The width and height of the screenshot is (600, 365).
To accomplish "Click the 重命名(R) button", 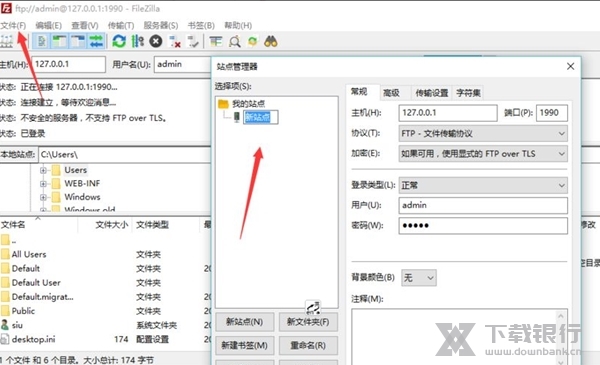I will point(308,345).
